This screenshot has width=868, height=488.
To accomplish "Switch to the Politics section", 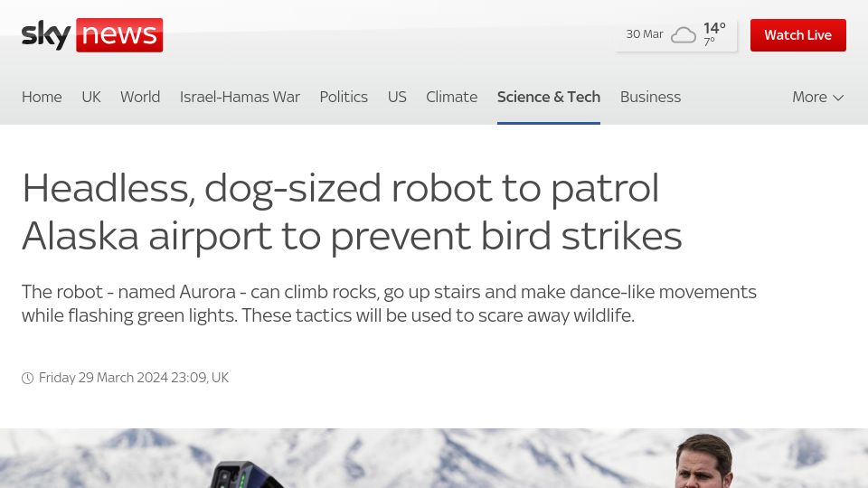I will click(x=344, y=97).
